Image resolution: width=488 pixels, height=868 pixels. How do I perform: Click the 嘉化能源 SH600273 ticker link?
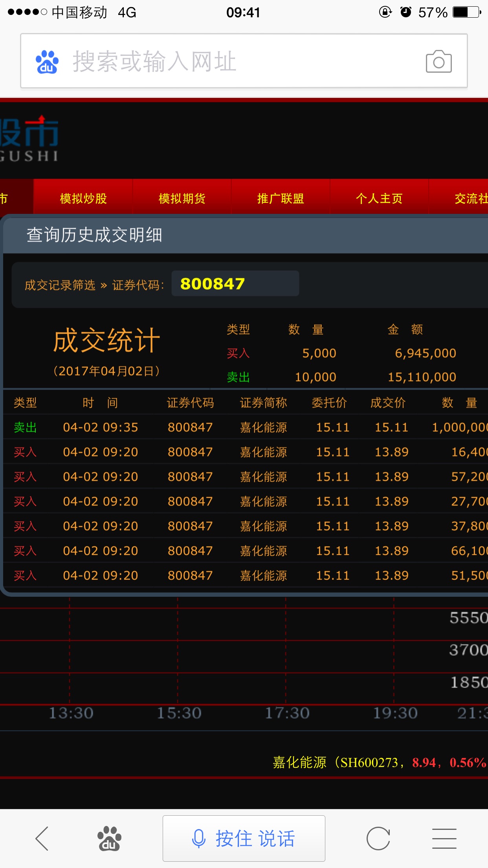click(379, 763)
